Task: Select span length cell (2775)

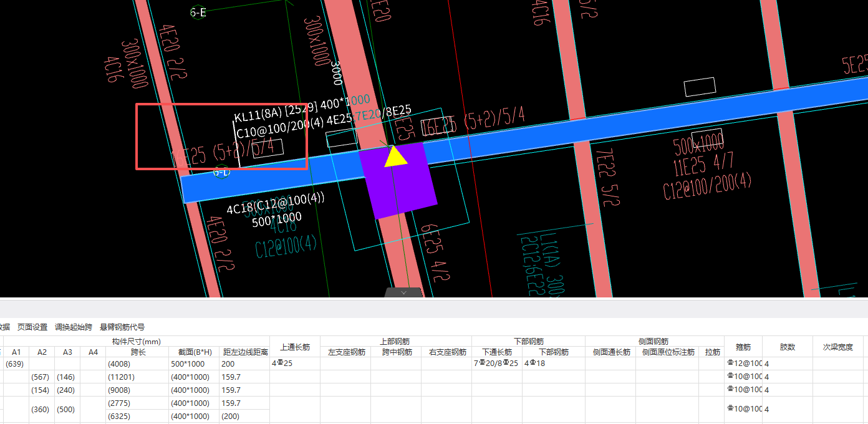Action: (x=137, y=403)
